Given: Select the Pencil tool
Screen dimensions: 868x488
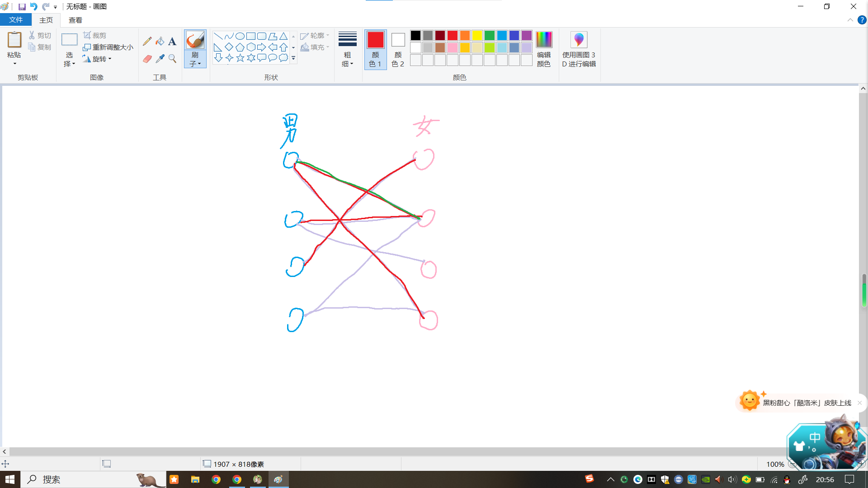Looking at the screenshot, I should [x=147, y=42].
